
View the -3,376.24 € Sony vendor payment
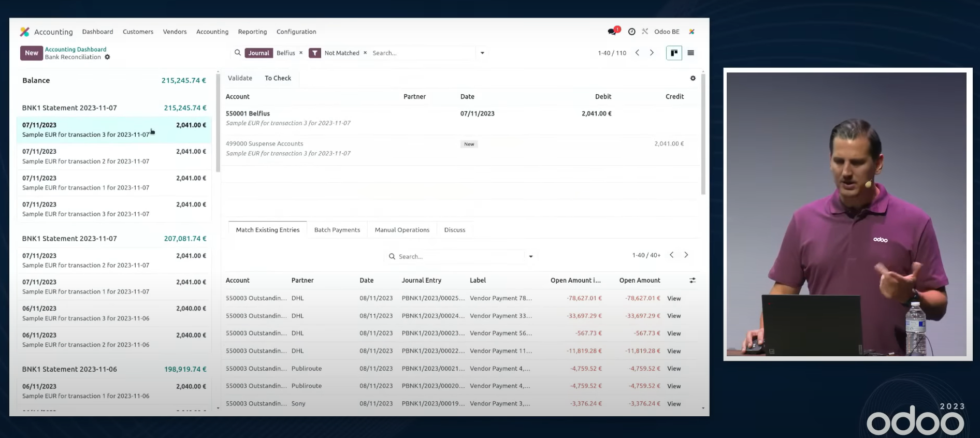pos(674,404)
